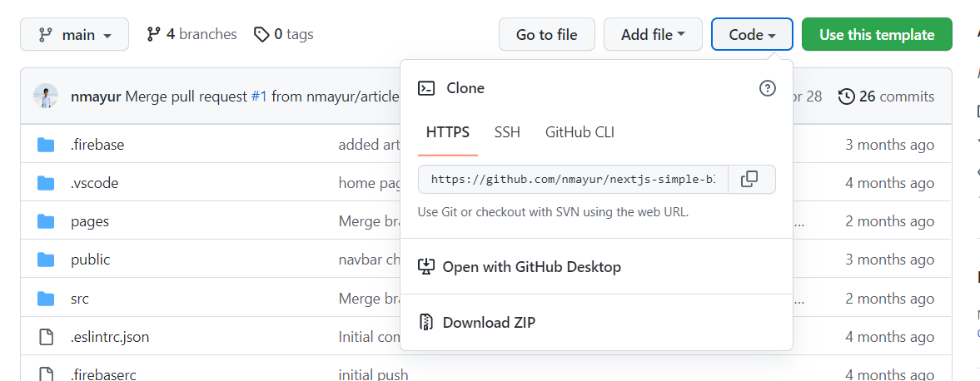Open the public commit message "navbar ch"
Viewport: 980px width, 381px height.
(x=369, y=260)
